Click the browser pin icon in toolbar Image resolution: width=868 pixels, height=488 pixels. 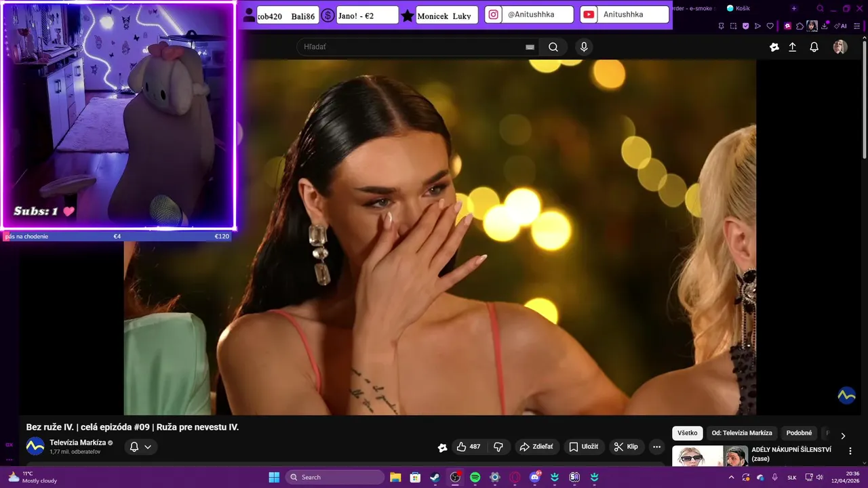721,26
